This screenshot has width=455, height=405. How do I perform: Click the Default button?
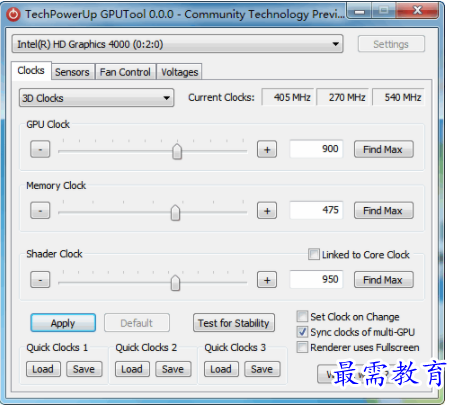(x=137, y=323)
